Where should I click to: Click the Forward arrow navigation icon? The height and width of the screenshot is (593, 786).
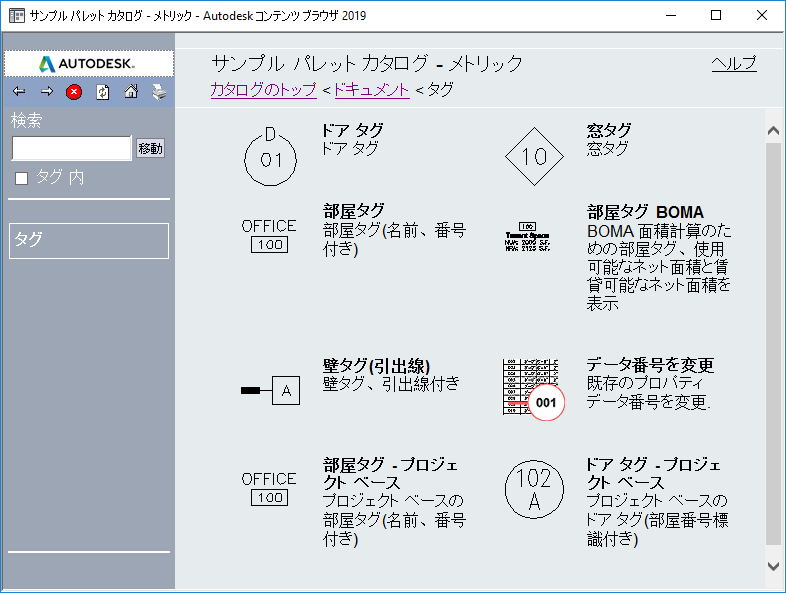(x=47, y=91)
